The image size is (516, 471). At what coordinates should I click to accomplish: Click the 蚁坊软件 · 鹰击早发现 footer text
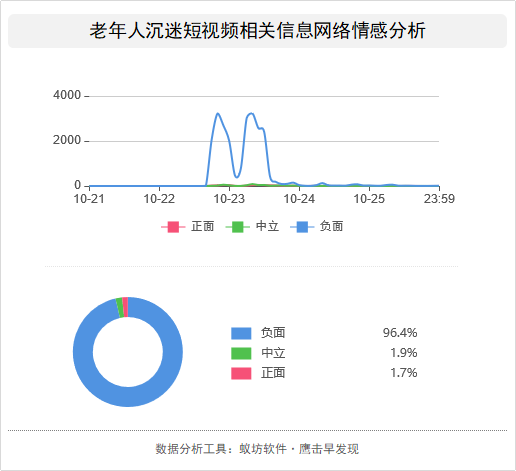299,449
